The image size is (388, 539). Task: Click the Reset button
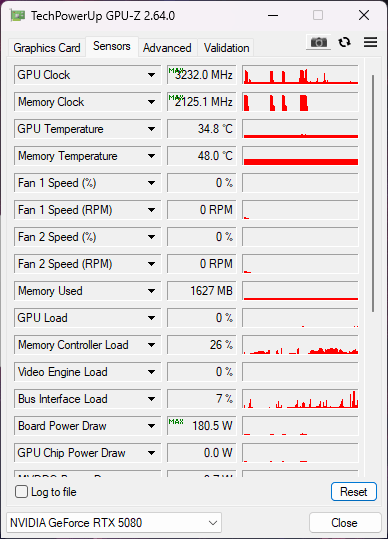click(x=354, y=492)
